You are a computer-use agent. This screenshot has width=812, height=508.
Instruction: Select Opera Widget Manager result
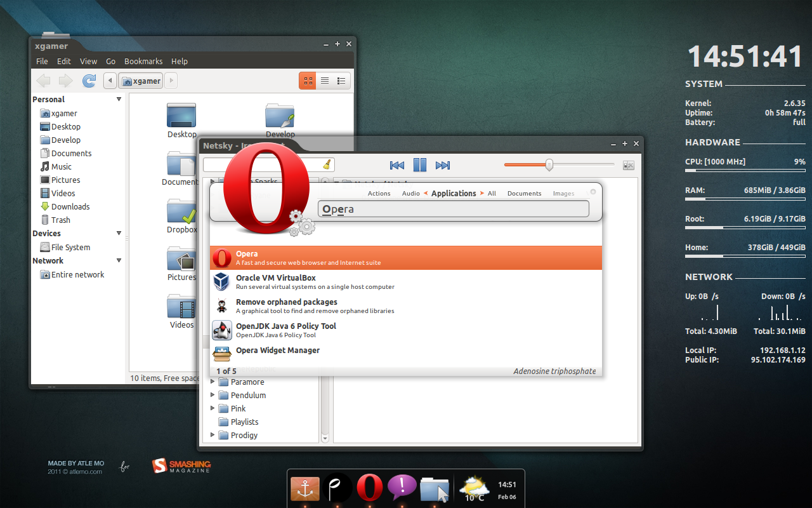click(x=406, y=353)
